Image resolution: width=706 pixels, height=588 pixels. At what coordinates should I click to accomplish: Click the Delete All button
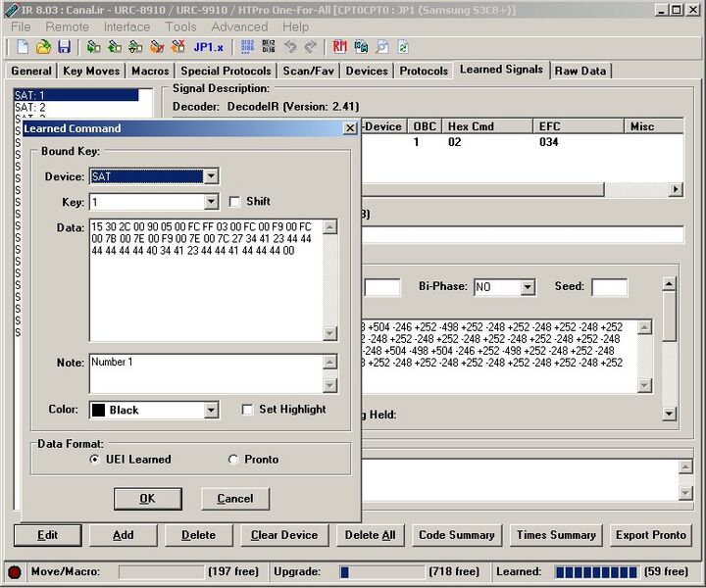tap(370, 535)
